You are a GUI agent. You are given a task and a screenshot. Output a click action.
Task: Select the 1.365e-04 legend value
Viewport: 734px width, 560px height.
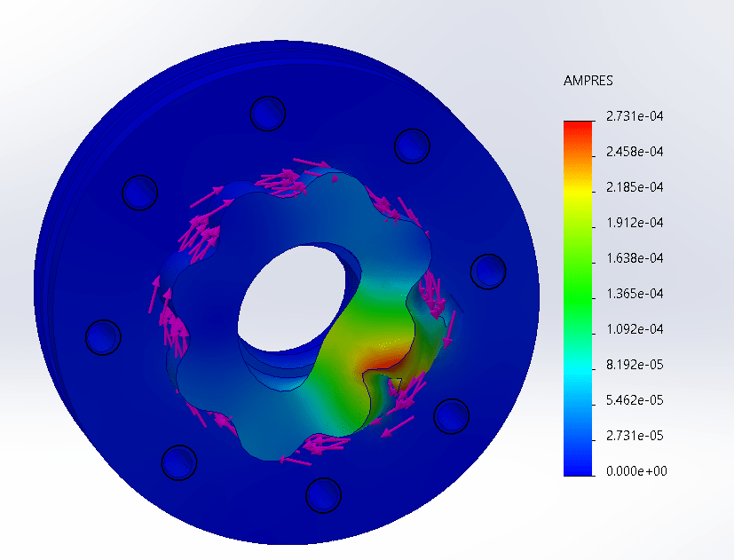[635, 294]
